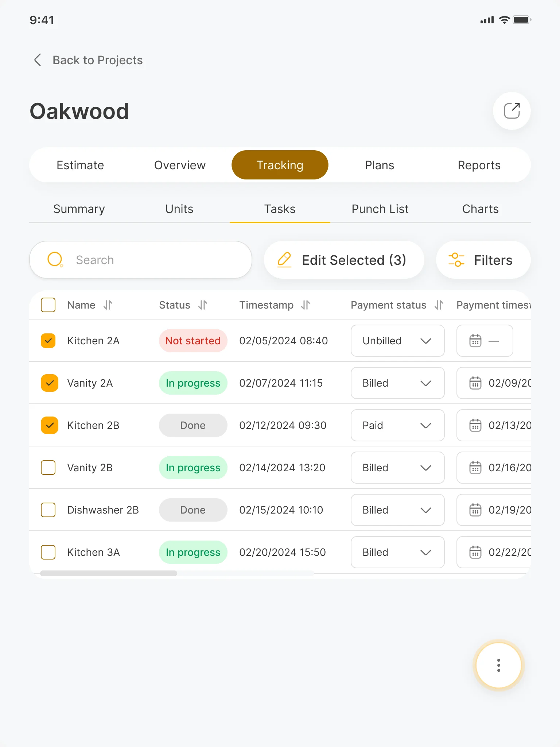560x747 pixels.
Task: Open empty payment date field for Kitchen 2A
Action: [485, 341]
